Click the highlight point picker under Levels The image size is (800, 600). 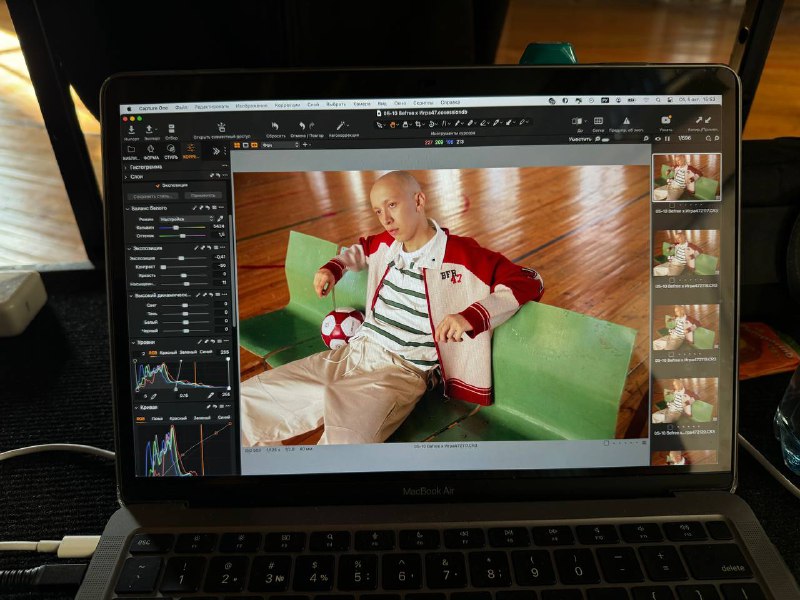tap(211, 395)
